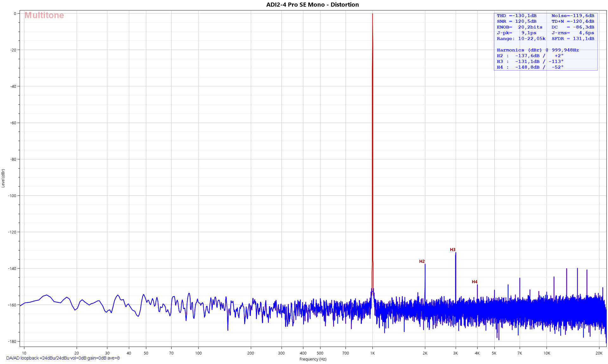Click the 1K tick on frequency axis

pos(372,353)
